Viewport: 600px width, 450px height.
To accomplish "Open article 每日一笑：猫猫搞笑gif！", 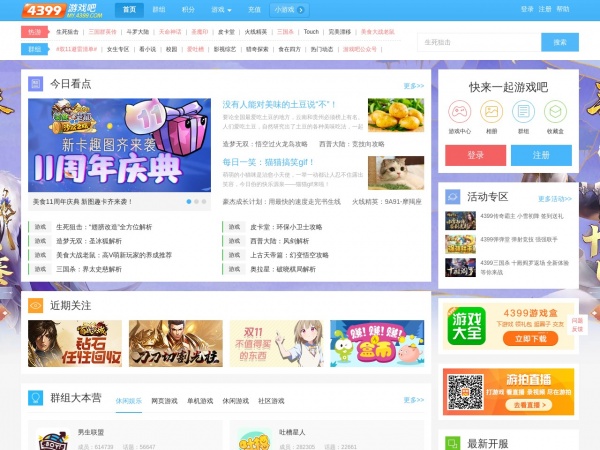I will [268, 162].
